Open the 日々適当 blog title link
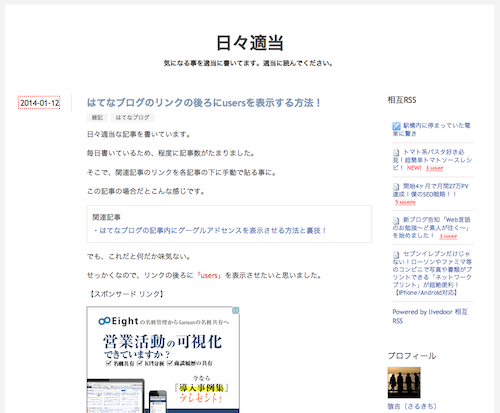The width and height of the screenshot is (500, 413). click(x=250, y=43)
